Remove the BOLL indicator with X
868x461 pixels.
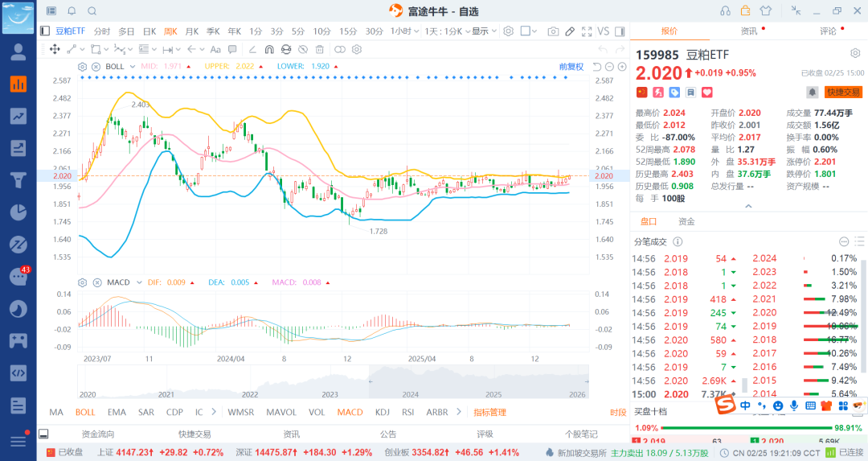pyautogui.click(x=96, y=67)
